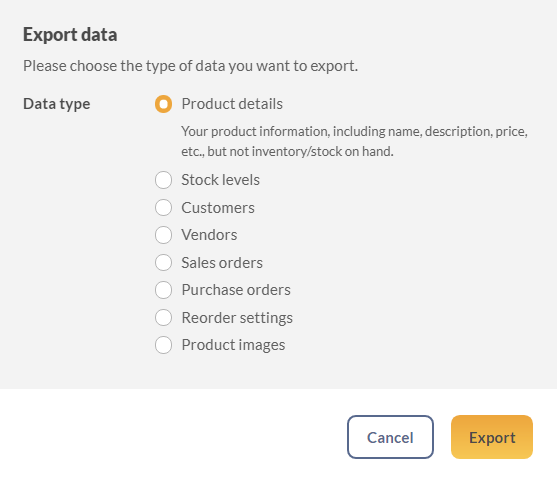The image size is (557, 481).
Task: Cancel the export dialog
Action: pos(390,437)
